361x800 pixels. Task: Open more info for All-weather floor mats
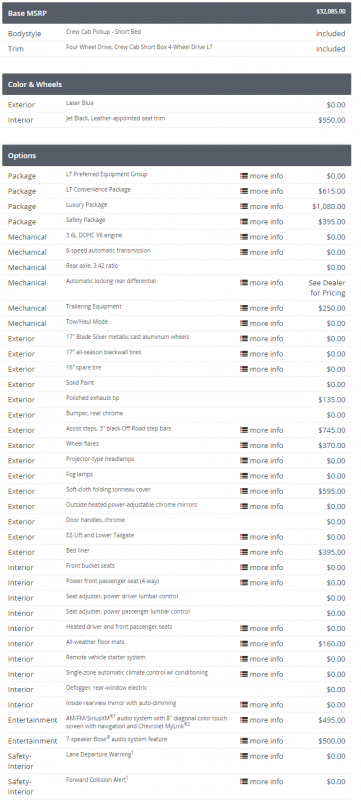262,644
